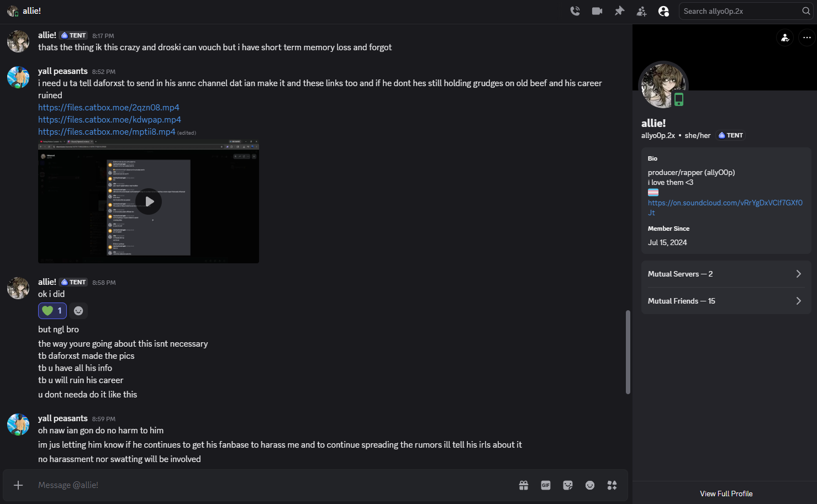Open the GIF picker

coord(546,485)
